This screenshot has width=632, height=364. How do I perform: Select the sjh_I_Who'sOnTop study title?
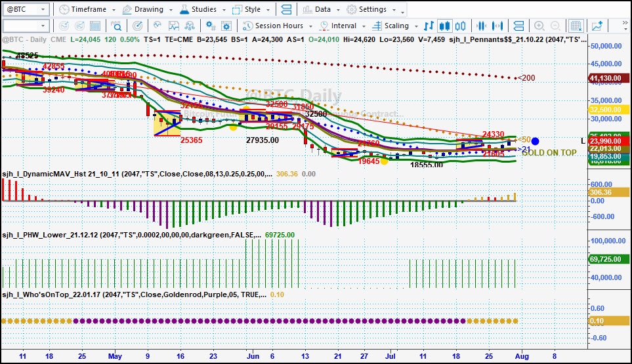click(135, 294)
